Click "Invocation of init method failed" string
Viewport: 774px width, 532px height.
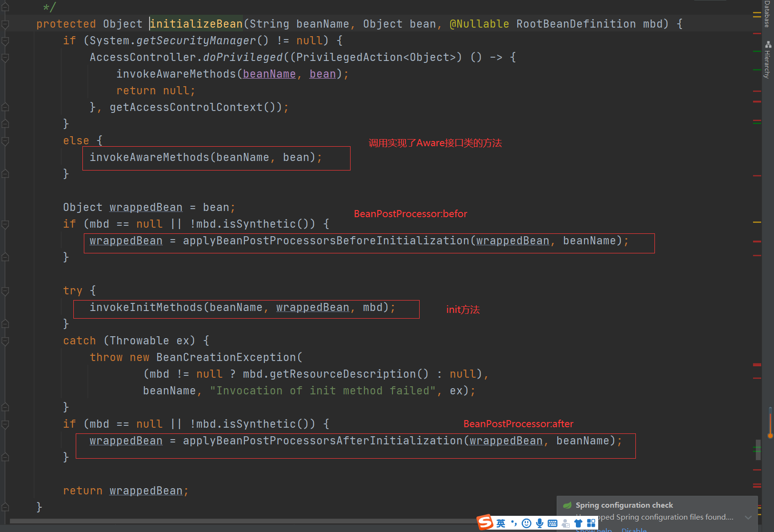pos(323,391)
